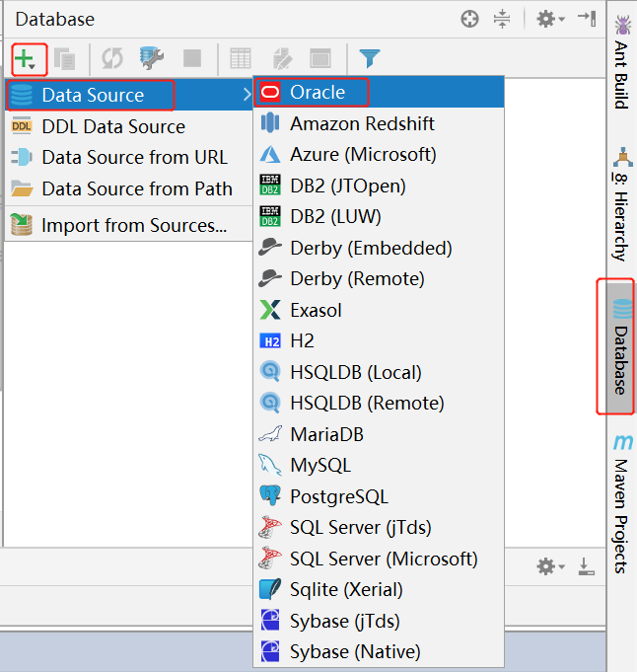Pick Sybase (jTds) data source

379,621
